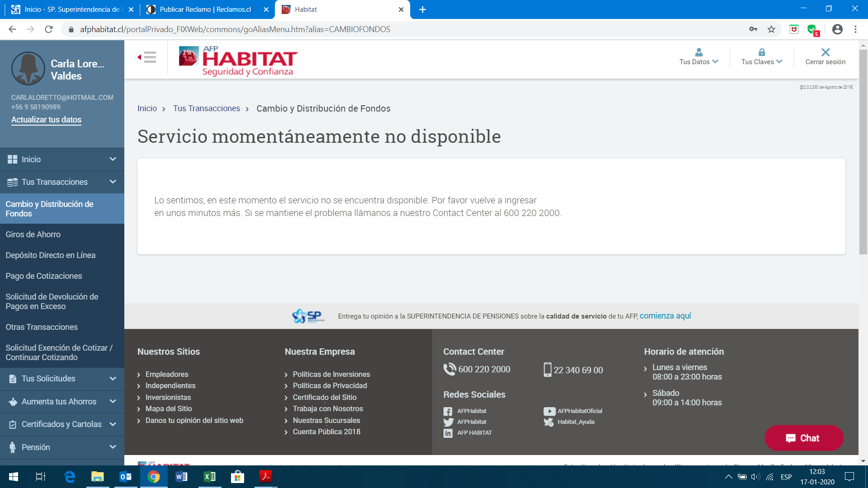
Task: Switch to the Publicar Reclamo tab
Action: (x=205, y=9)
